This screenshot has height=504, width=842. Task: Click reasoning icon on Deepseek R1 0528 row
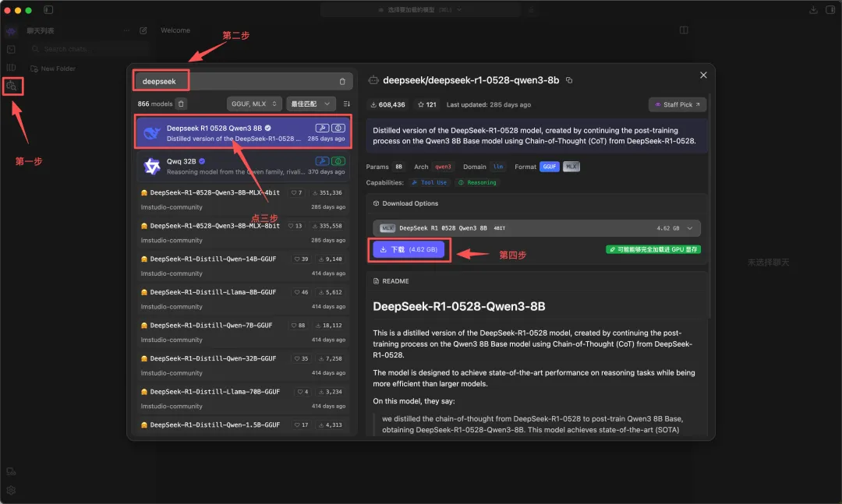point(338,128)
